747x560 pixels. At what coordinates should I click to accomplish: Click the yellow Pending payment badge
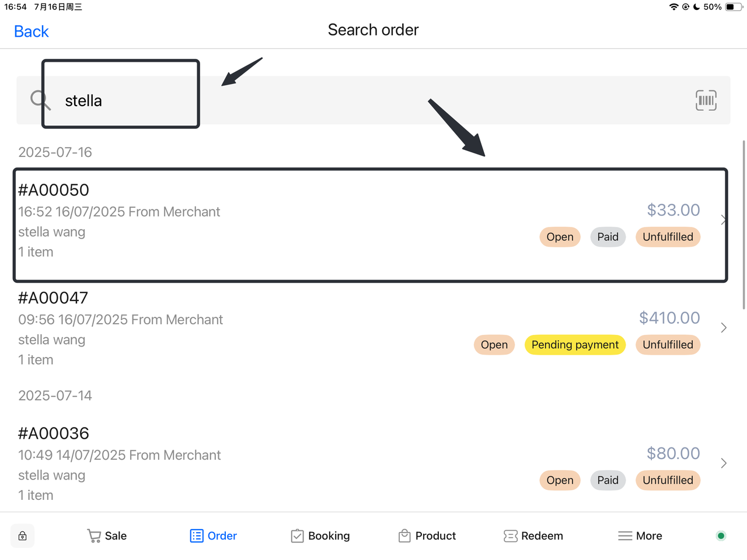coord(575,345)
